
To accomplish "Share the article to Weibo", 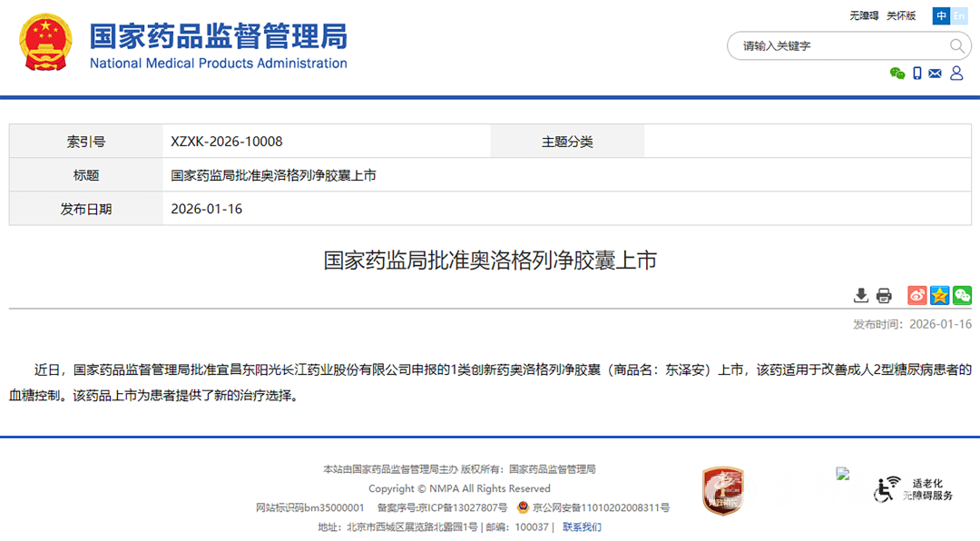I will [x=916, y=295].
